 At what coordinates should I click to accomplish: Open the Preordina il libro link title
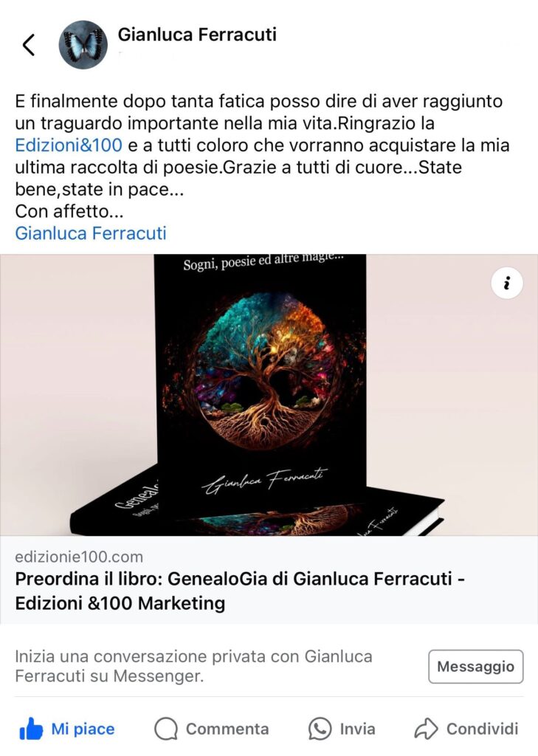click(x=240, y=591)
